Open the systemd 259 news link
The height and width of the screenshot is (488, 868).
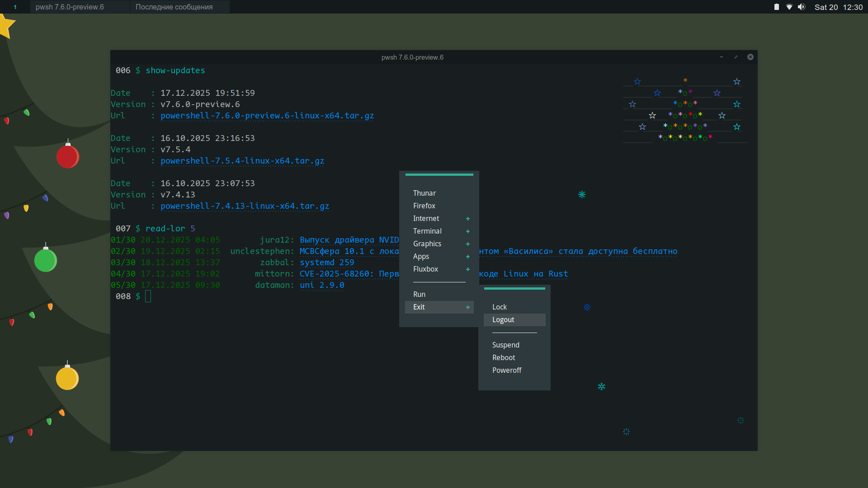327,263
